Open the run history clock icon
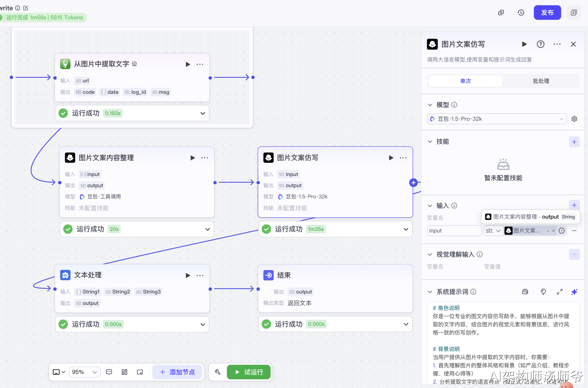Image resolution: width=588 pixels, height=388 pixels. coord(521,13)
